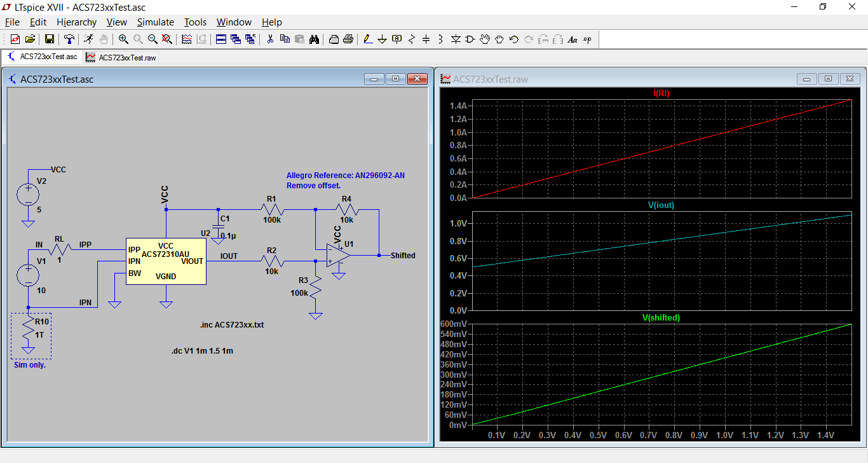Click the U1 op-amp symbol

(339, 255)
